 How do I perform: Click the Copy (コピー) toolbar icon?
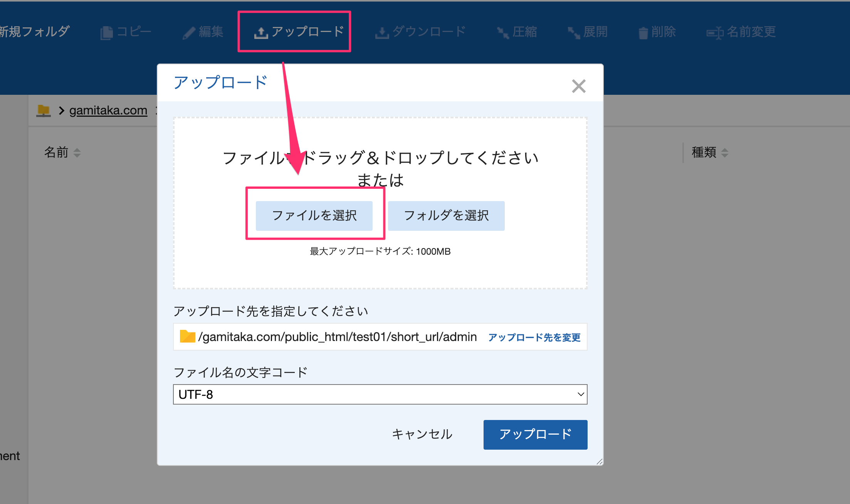coord(107,33)
